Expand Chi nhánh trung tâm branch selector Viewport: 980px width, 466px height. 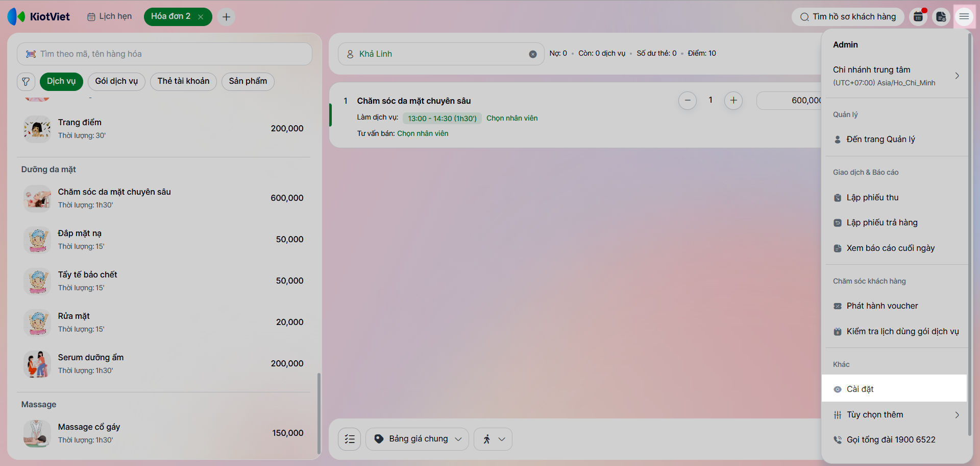[896, 76]
